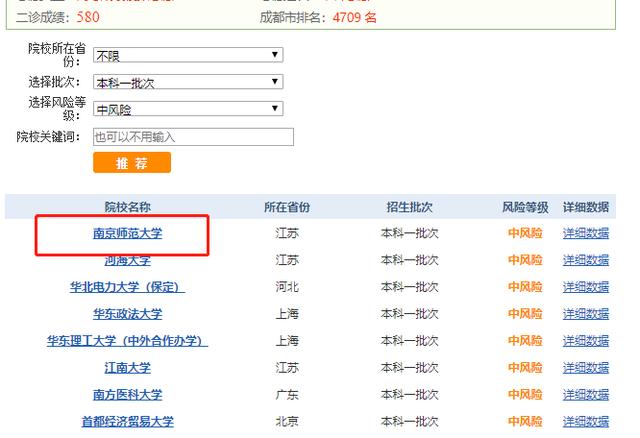Click the 院校关键词 label
640x438 pixels.
[x=49, y=136]
